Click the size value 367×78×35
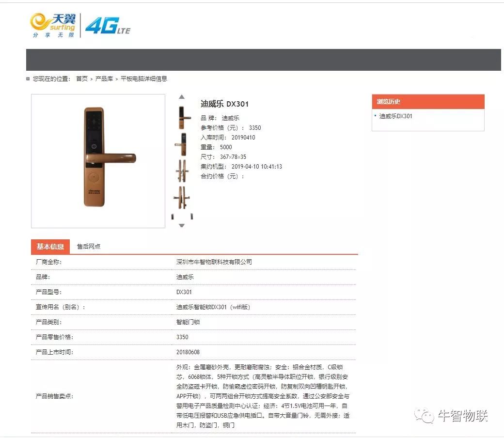 (233, 157)
